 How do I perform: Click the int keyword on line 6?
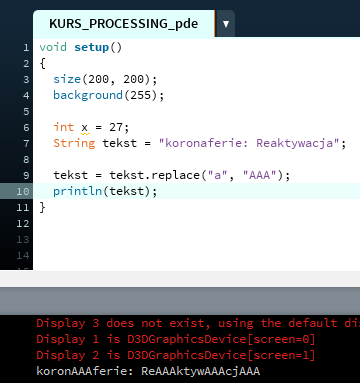[64, 127]
